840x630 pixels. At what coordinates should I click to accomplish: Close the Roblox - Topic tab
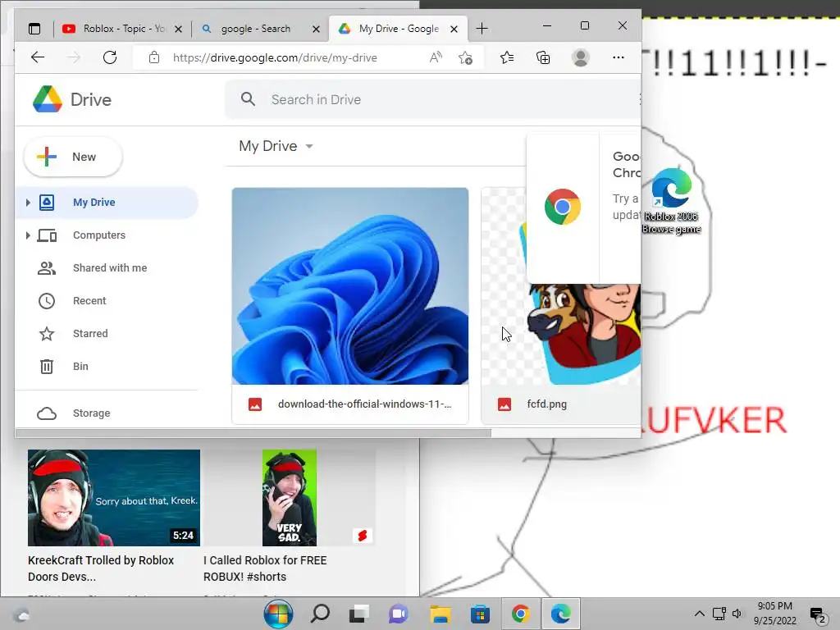click(179, 29)
